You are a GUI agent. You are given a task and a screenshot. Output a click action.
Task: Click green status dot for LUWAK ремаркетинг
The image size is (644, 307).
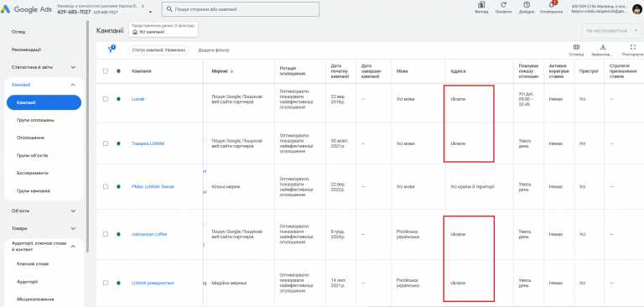(x=118, y=283)
